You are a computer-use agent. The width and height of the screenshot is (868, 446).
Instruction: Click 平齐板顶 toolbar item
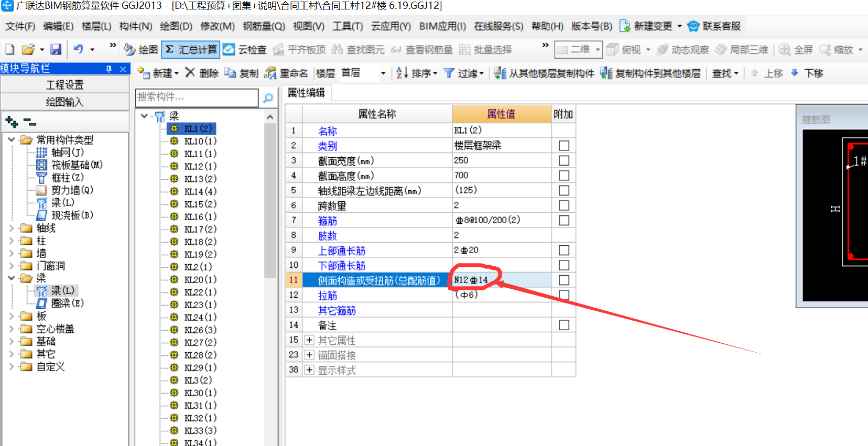point(299,49)
